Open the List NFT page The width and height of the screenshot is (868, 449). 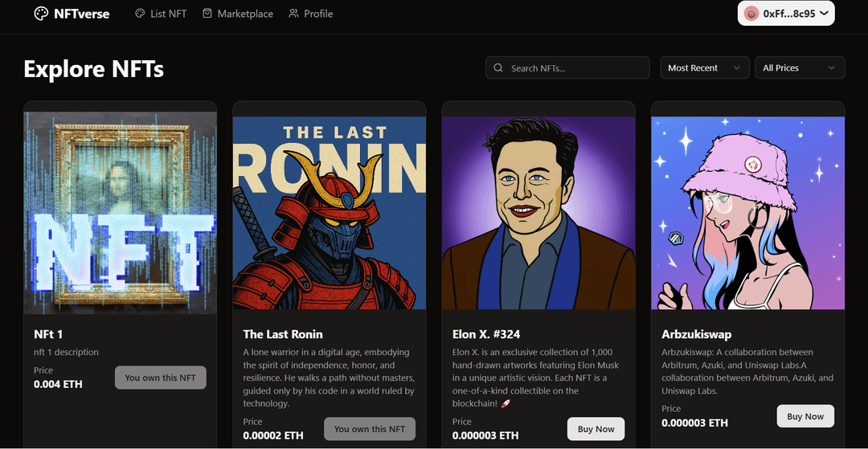click(168, 14)
